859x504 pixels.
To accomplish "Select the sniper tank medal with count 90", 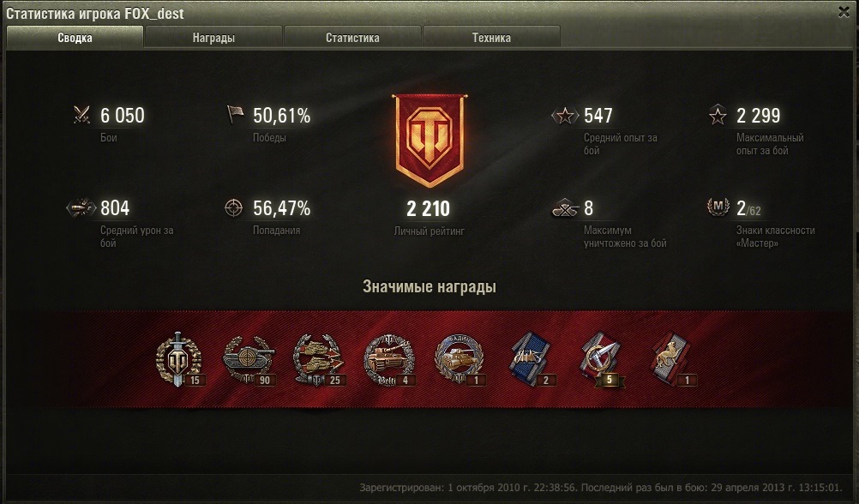I will (x=249, y=359).
